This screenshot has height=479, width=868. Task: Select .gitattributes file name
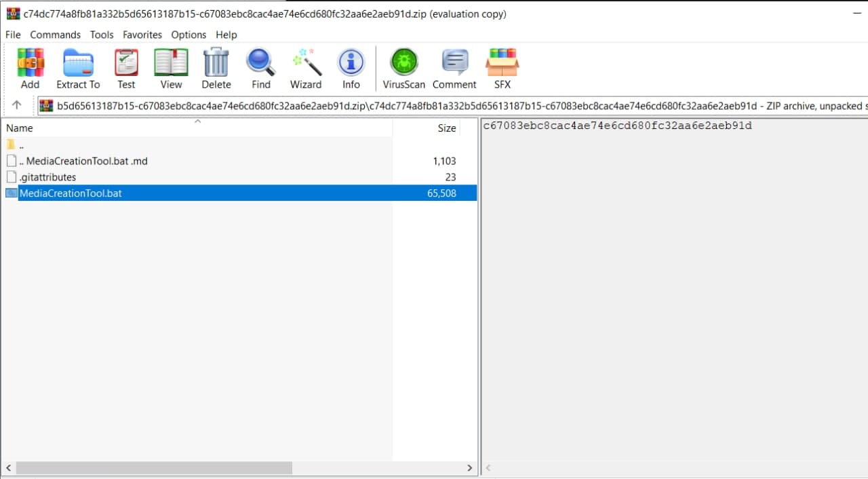coord(47,177)
